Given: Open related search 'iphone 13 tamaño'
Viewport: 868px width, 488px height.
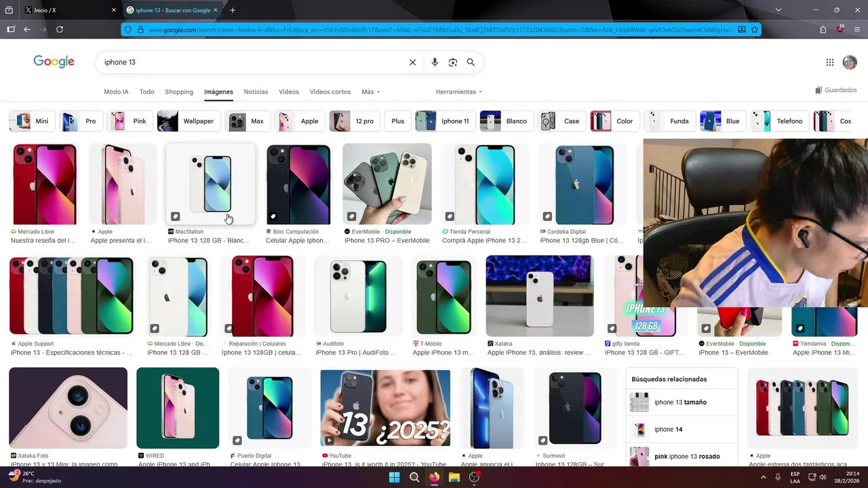Looking at the screenshot, I should [682, 403].
